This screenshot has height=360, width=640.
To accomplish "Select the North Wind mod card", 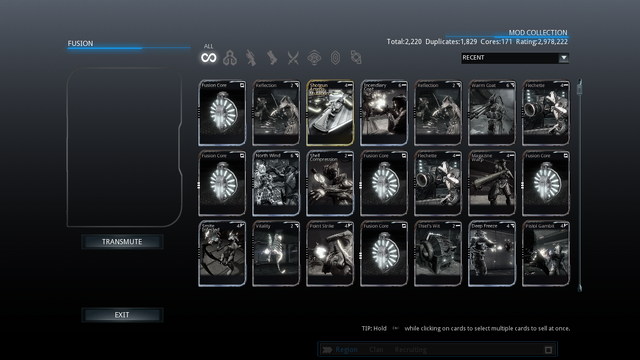I will [276, 183].
